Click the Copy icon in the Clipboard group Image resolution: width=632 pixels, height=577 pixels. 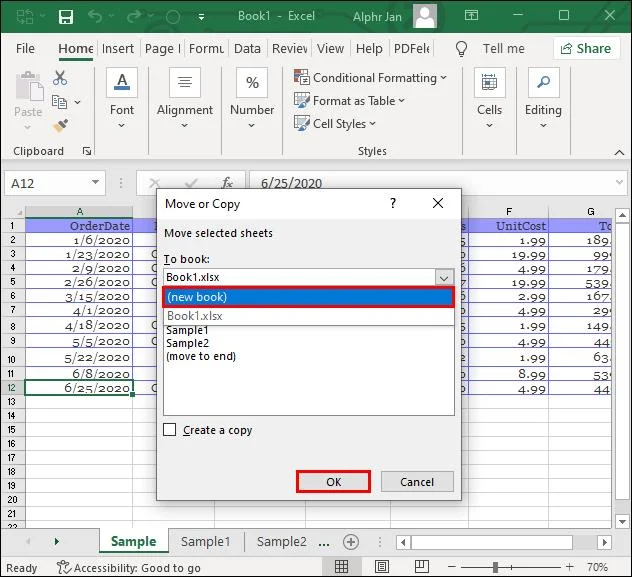point(60,102)
